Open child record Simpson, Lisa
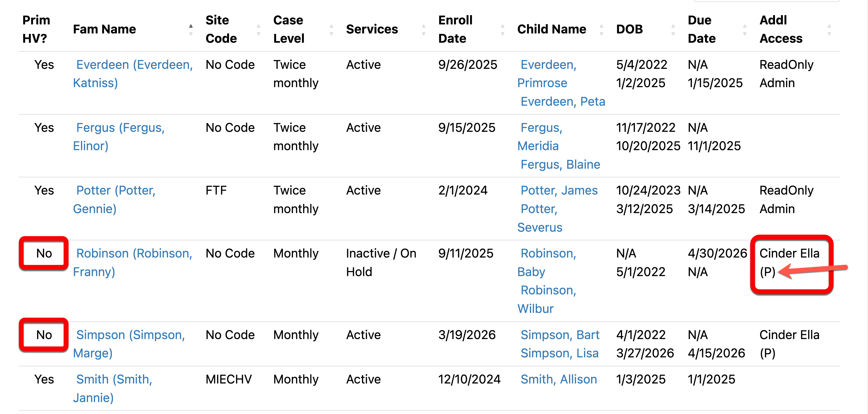 [559, 353]
